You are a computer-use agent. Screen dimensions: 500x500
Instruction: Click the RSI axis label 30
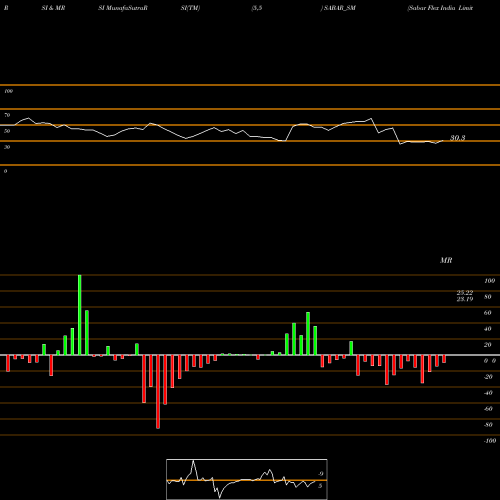point(7,147)
